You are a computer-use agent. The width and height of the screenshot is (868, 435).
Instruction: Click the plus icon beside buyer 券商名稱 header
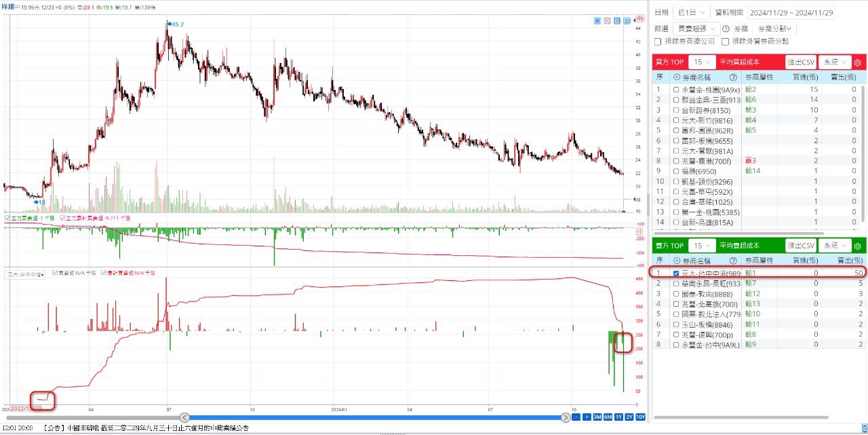coord(676,77)
